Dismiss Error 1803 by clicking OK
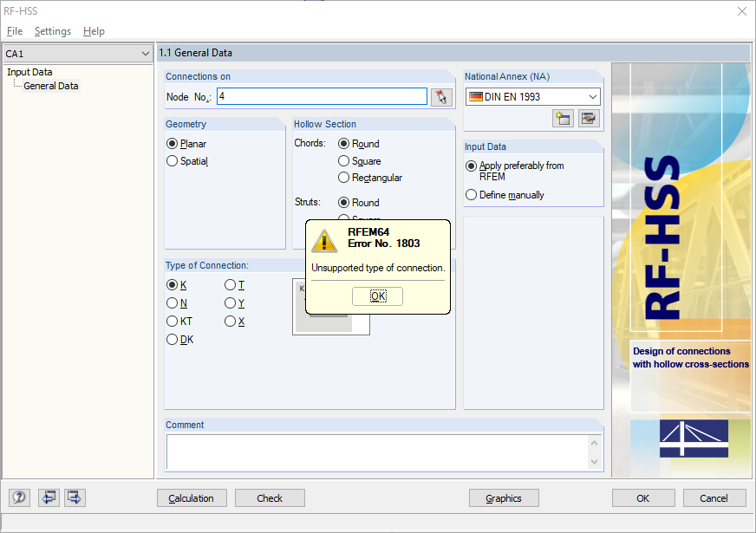The image size is (756, 533). [x=377, y=296]
